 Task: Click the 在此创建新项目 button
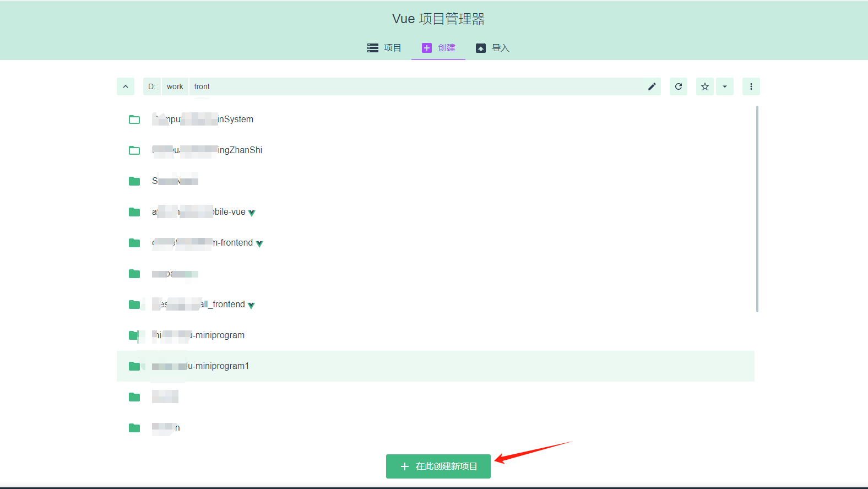tap(438, 466)
